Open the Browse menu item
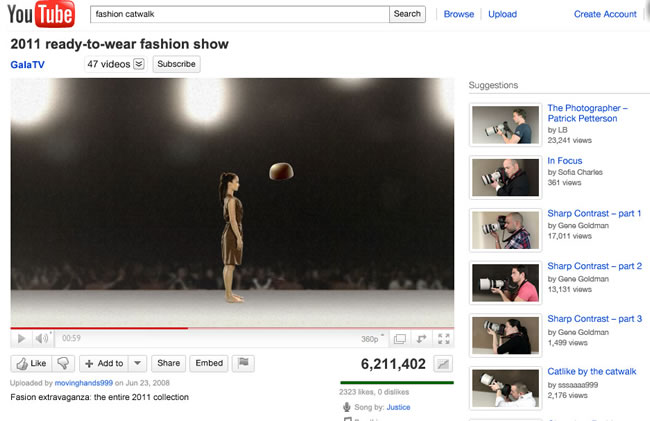 tap(458, 14)
